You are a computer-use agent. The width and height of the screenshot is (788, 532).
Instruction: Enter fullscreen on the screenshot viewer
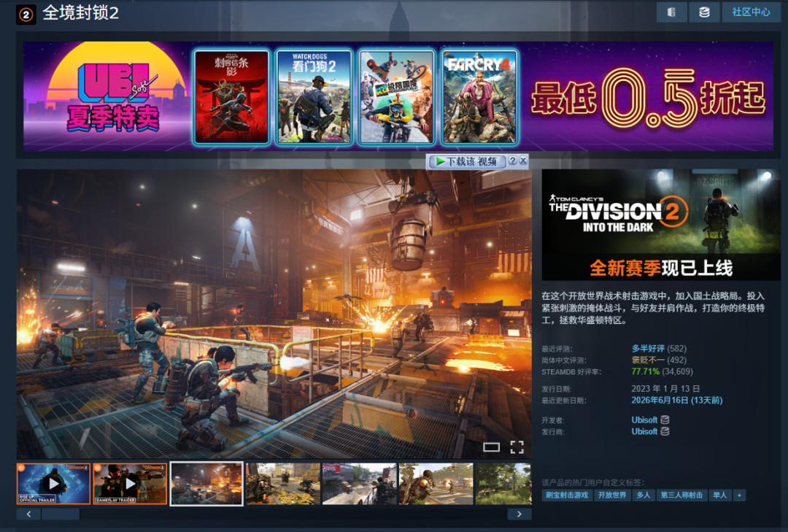(517, 447)
